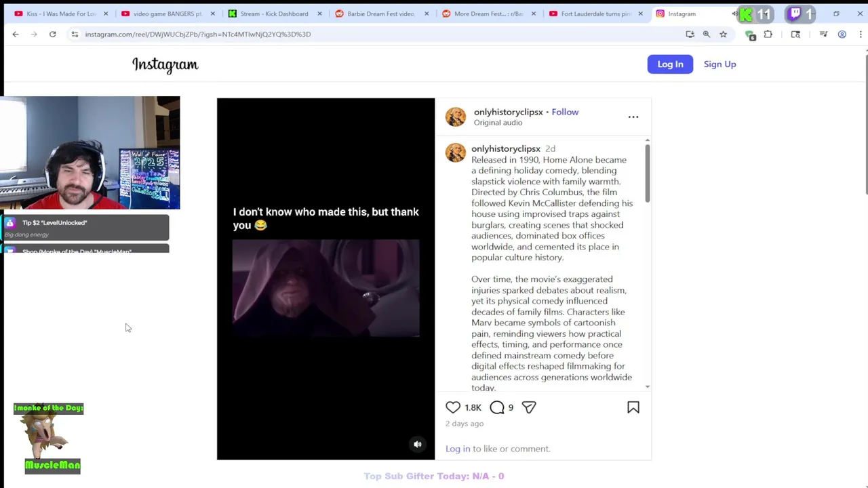Close the Kiss YouTube tab

(x=106, y=14)
